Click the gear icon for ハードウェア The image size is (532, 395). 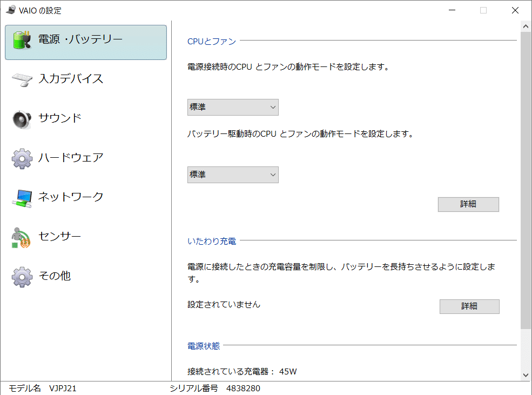(22, 158)
